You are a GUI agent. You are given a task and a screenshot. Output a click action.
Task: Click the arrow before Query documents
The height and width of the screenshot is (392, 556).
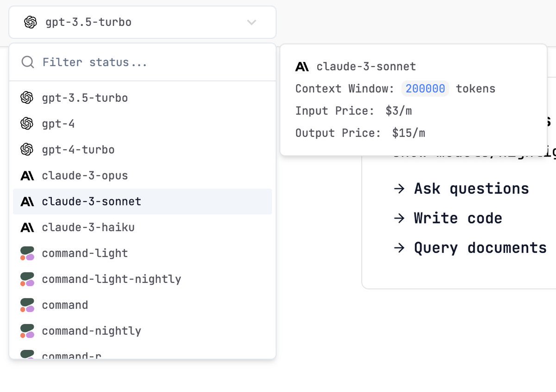pyautogui.click(x=399, y=248)
